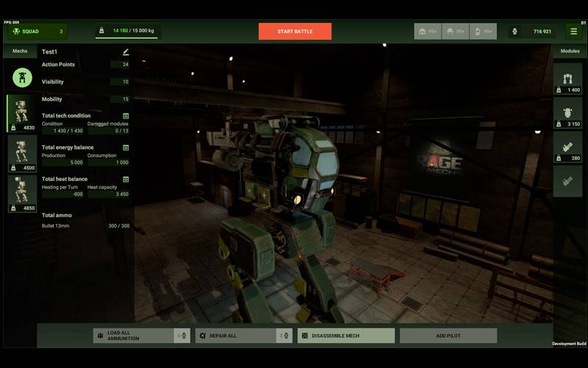Click the Disassemble Mech button
This screenshot has width=588, height=368.
point(345,336)
